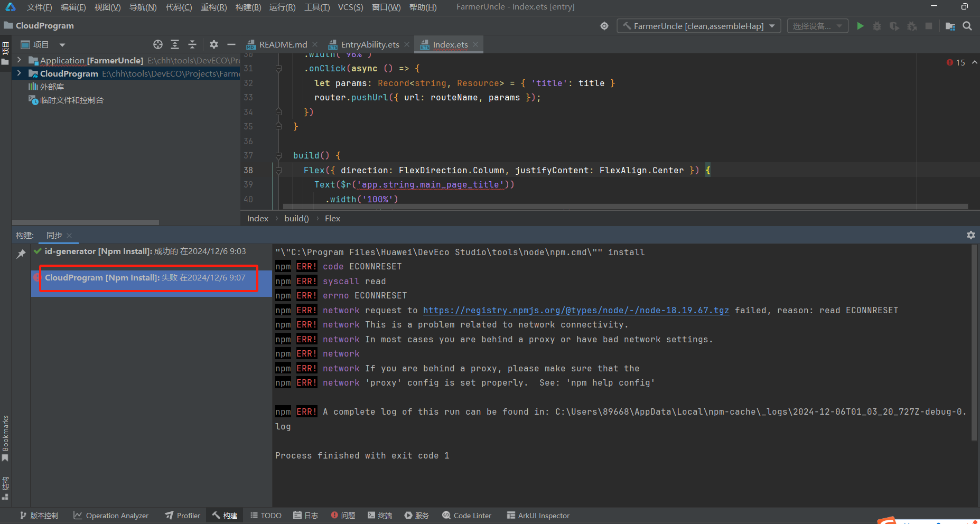The image size is (980, 524).
Task: Click the Debug bug icon in toolbar
Action: click(x=877, y=26)
